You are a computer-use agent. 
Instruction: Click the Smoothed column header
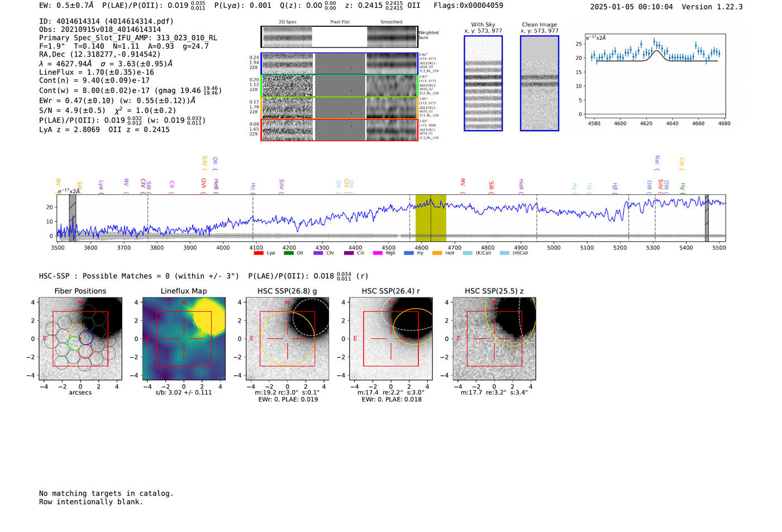point(392,22)
